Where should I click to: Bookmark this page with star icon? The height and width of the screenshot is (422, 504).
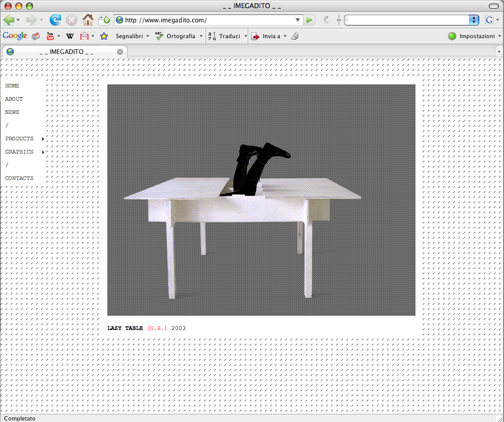tap(104, 36)
